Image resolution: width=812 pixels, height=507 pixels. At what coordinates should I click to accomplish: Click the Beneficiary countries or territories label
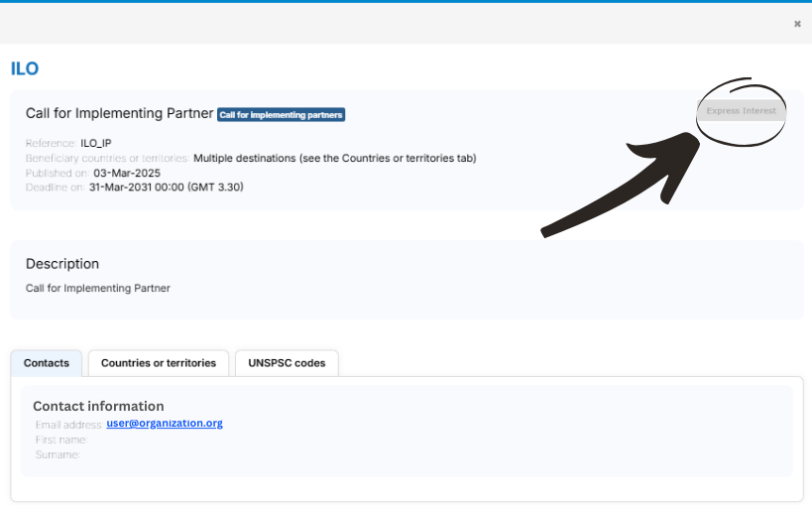108,158
